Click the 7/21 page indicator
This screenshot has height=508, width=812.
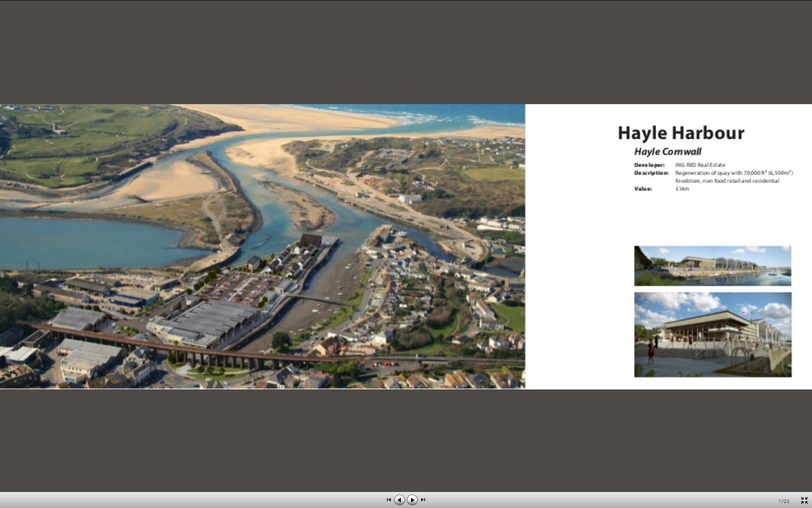point(783,501)
